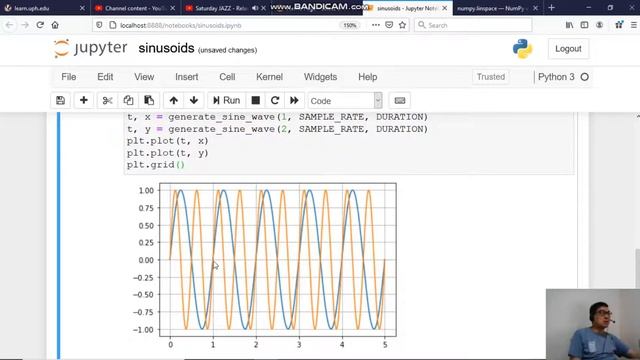This screenshot has height=360, width=640.
Task: Bookmark this page with star icon
Action: pos(402,25)
